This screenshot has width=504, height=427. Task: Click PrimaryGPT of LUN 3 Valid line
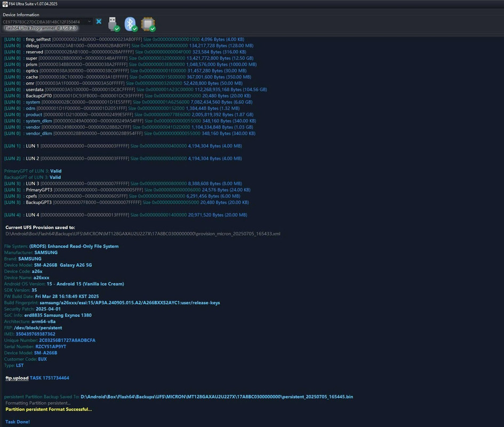(x=33, y=171)
